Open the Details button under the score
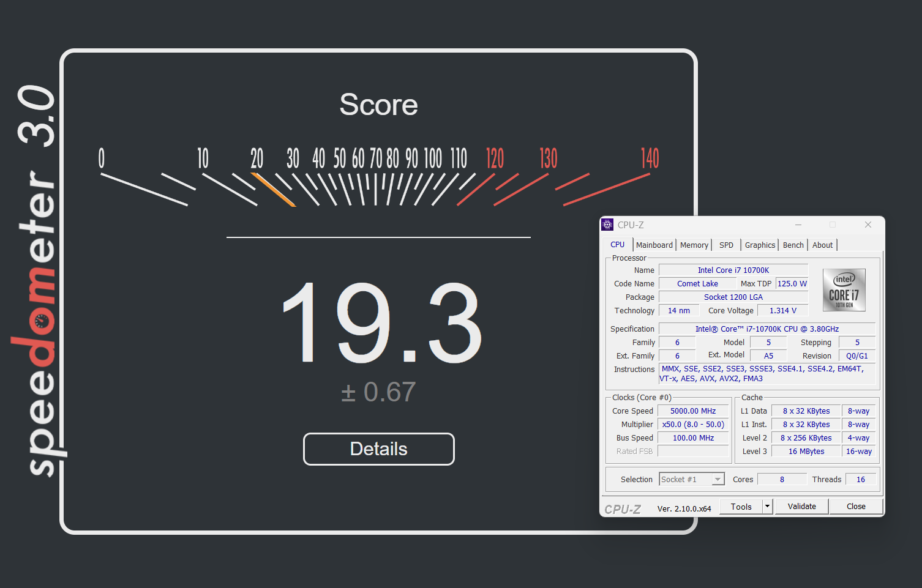This screenshot has width=922, height=588. point(378,449)
